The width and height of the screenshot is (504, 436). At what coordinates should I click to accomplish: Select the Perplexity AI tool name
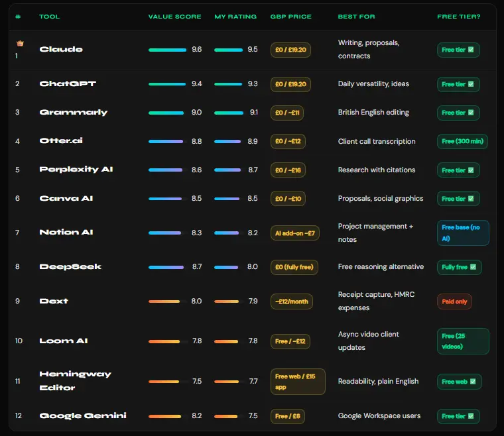click(x=76, y=170)
